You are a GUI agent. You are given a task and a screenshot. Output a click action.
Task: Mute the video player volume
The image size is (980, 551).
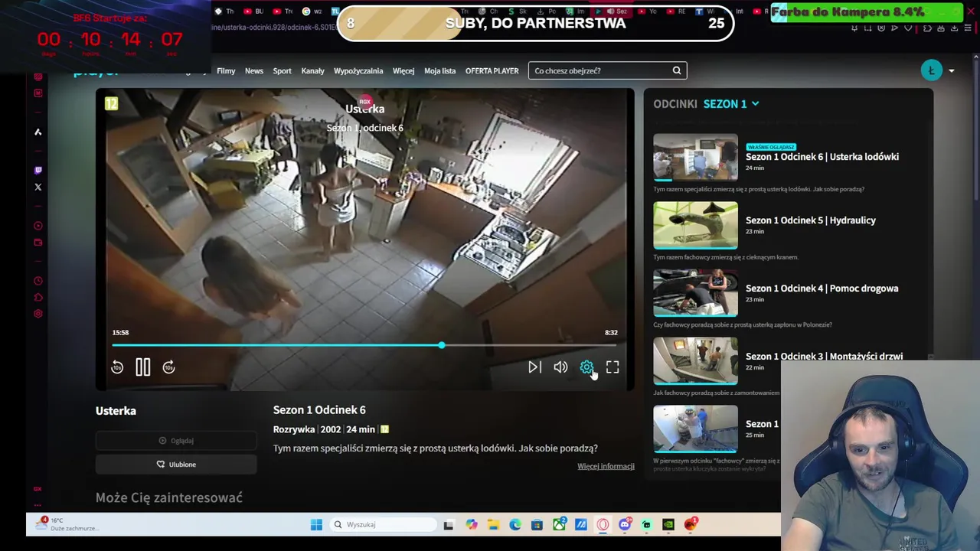[x=560, y=367]
